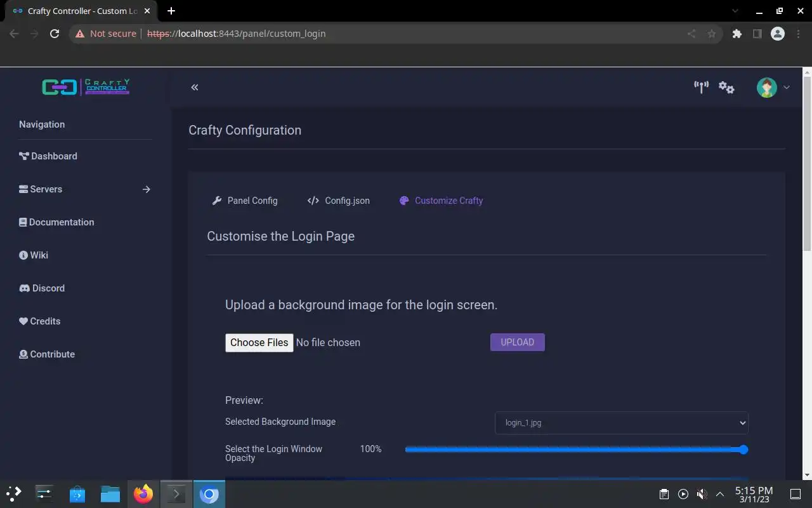This screenshot has width=812, height=508.
Task: Click the purple UPLOAD button
Action: 518,342
